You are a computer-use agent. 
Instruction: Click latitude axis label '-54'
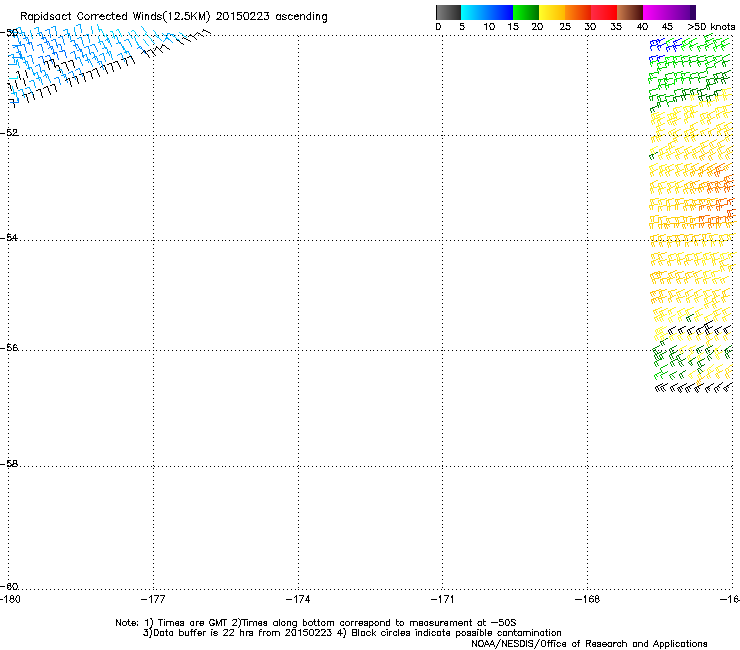pos(9,237)
